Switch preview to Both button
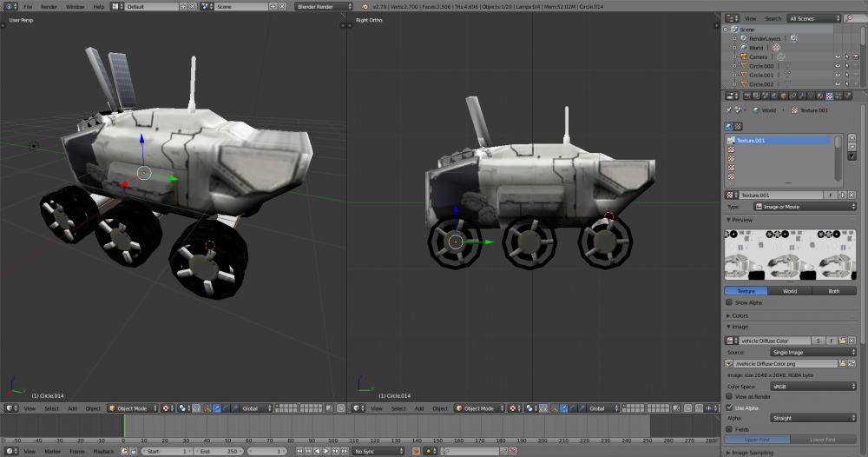868x457 pixels. [833, 291]
